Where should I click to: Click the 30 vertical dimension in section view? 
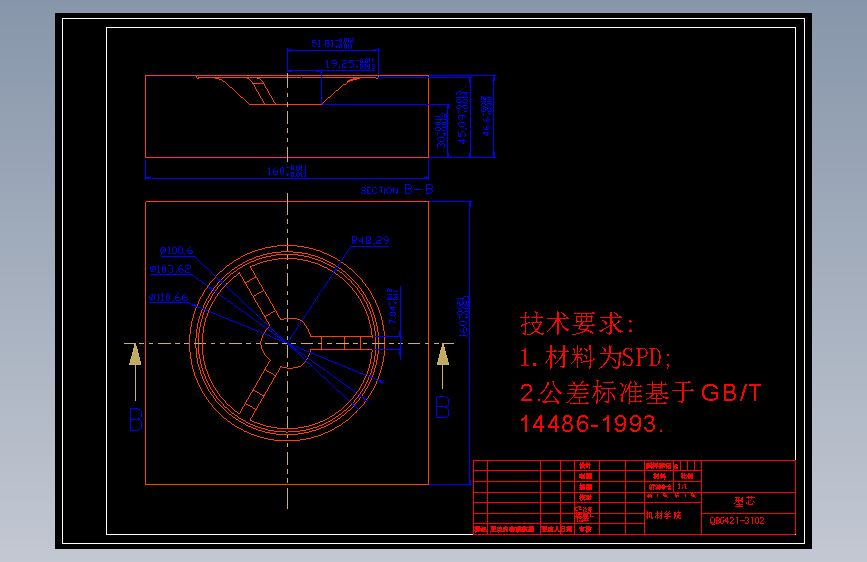441,132
